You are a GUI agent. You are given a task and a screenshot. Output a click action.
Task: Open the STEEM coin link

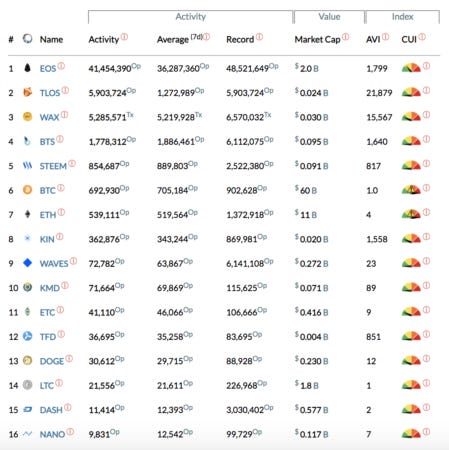tap(53, 166)
